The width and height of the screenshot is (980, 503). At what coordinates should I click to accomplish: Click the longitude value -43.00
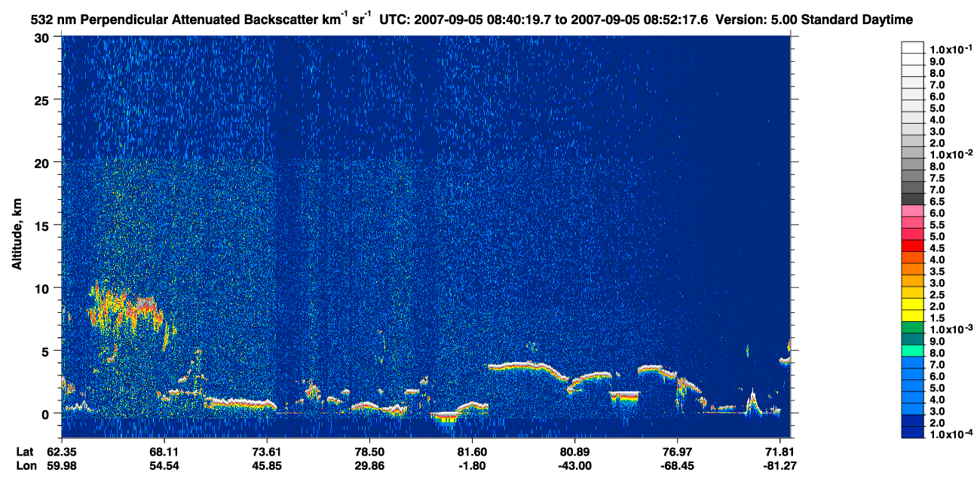point(574,465)
